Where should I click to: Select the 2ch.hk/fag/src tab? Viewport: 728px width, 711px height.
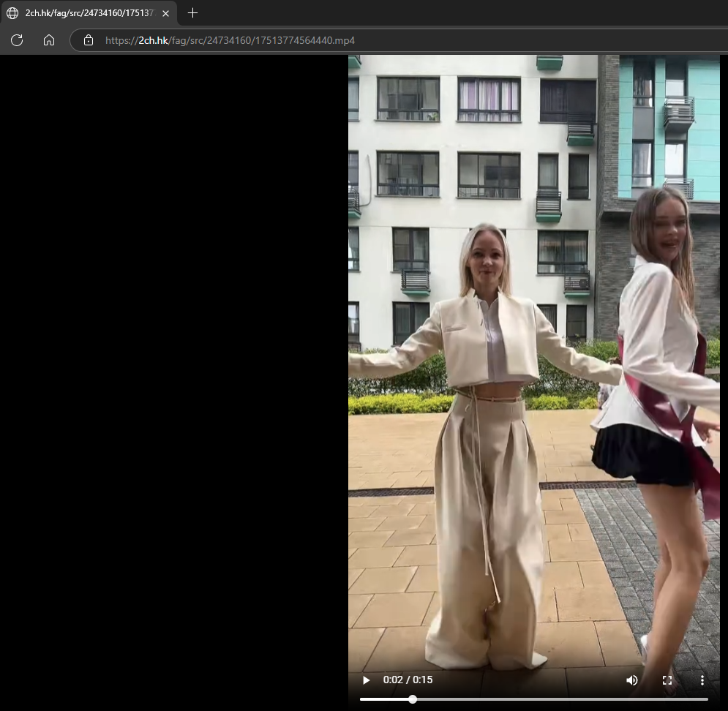click(89, 13)
